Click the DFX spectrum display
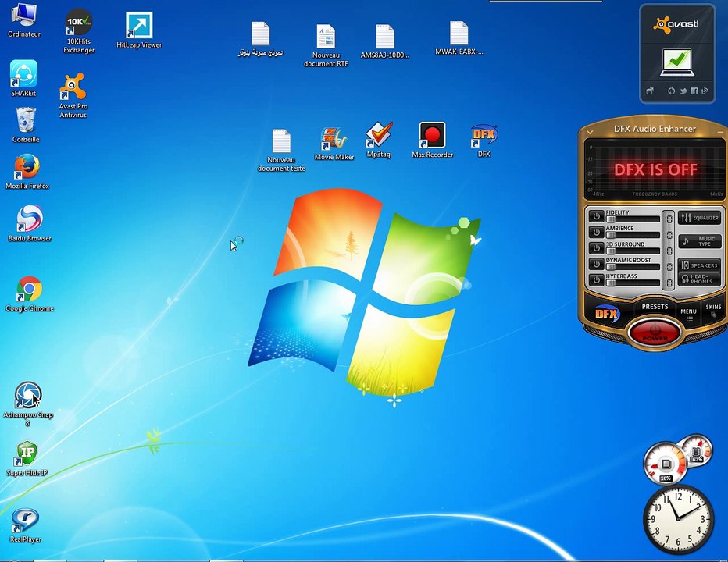Screen dimensions: 728x562 pos(655,169)
